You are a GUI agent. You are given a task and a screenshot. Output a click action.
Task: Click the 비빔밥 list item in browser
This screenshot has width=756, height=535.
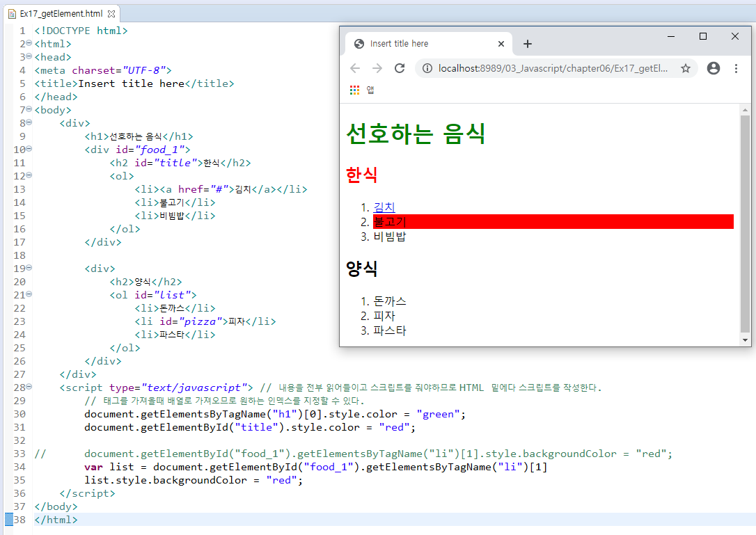coord(390,237)
